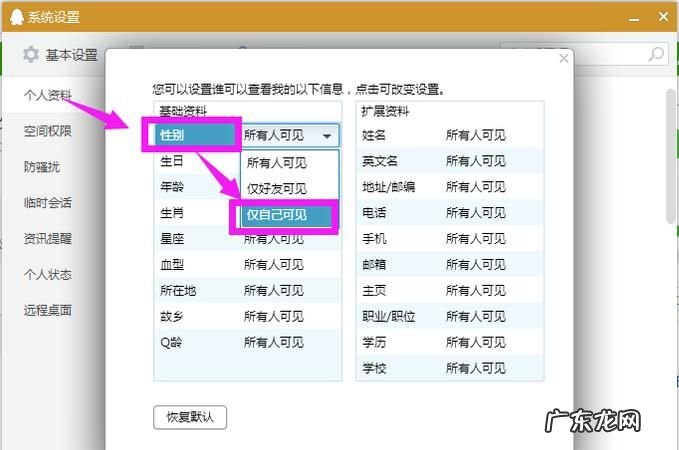
Task: Change visibility setting for Q龄
Action: click(274, 342)
